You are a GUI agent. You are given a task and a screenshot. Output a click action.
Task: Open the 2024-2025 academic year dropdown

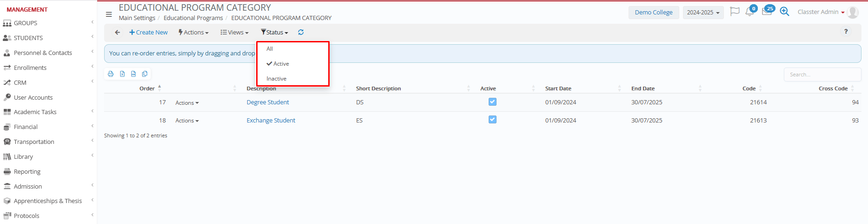point(703,13)
